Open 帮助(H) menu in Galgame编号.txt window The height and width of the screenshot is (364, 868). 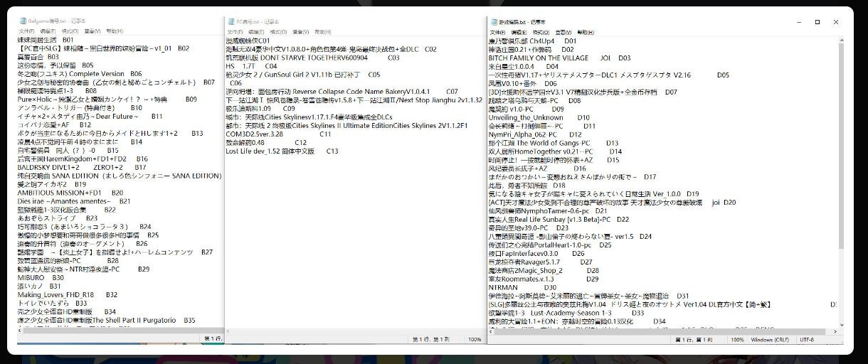(x=114, y=31)
